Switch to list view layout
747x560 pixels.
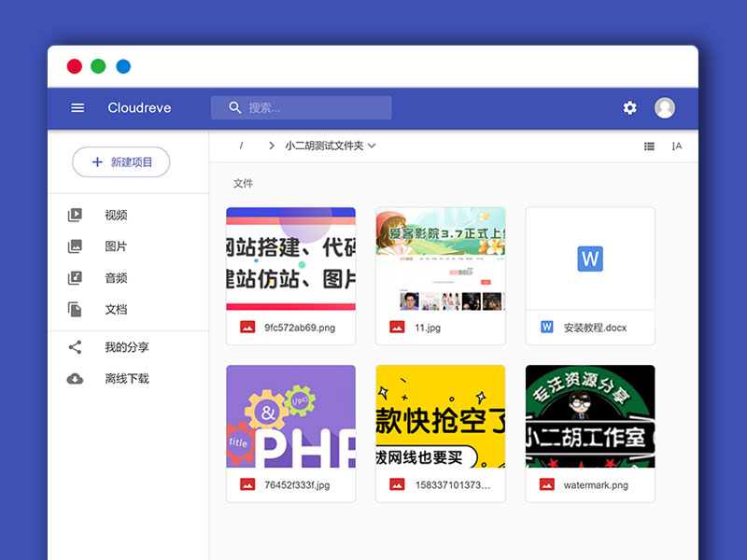click(649, 146)
